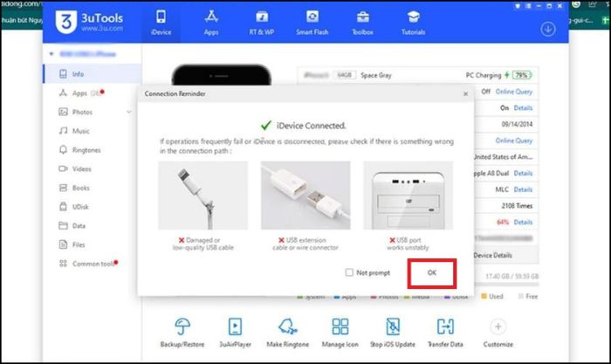The width and height of the screenshot is (611, 364).
Task: Open the iDevice tab
Action: click(x=161, y=23)
